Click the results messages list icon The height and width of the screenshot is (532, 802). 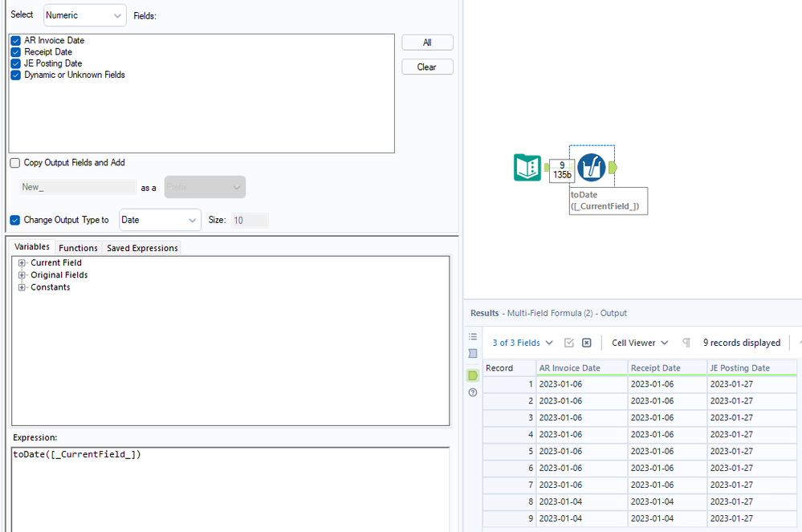pyautogui.click(x=473, y=336)
